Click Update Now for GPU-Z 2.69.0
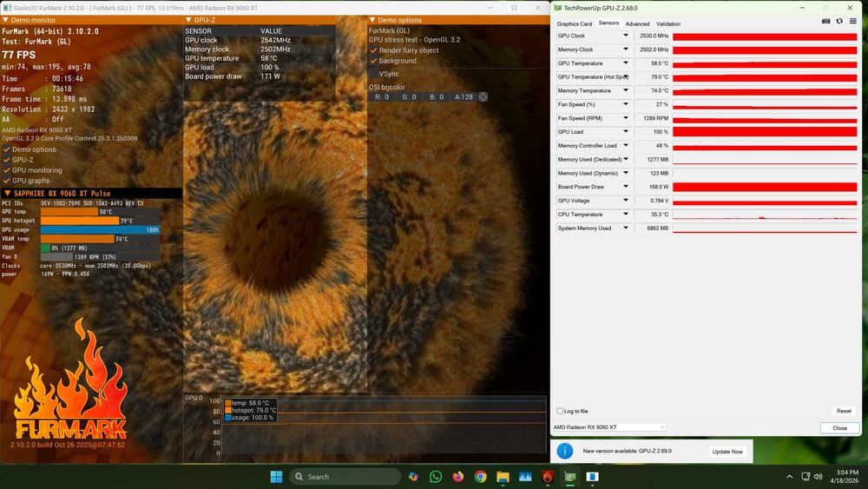Viewport: 868px width, 489px height. (727, 452)
